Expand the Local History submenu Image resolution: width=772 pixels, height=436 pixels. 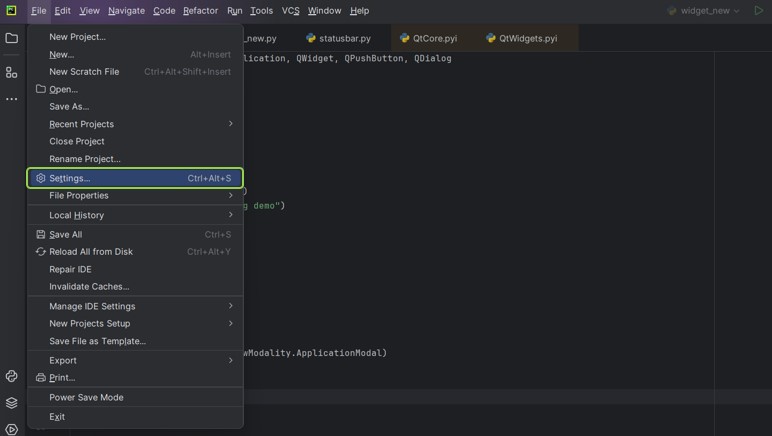click(x=135, y=215)
